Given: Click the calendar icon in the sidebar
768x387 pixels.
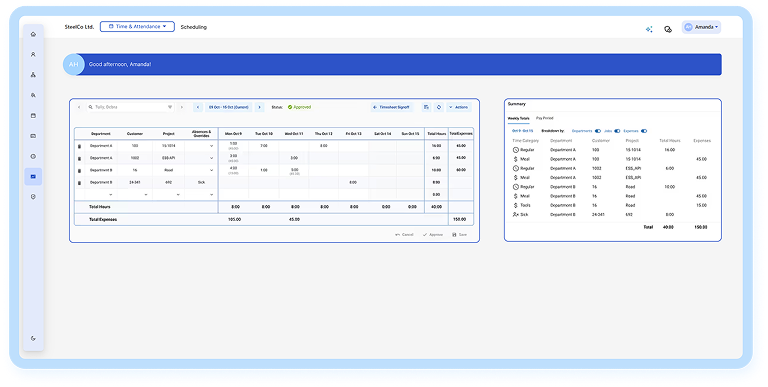Looking at the screenshot, I should click(x=33, y=116).
